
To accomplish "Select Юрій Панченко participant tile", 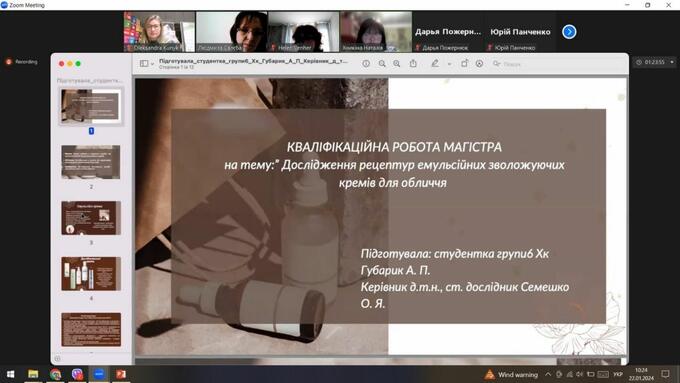I will (520, 32).
